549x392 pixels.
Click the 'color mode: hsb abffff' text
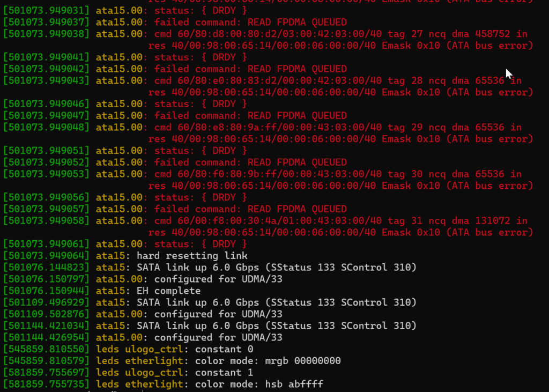pyautogui.click(x=259, y=384)
